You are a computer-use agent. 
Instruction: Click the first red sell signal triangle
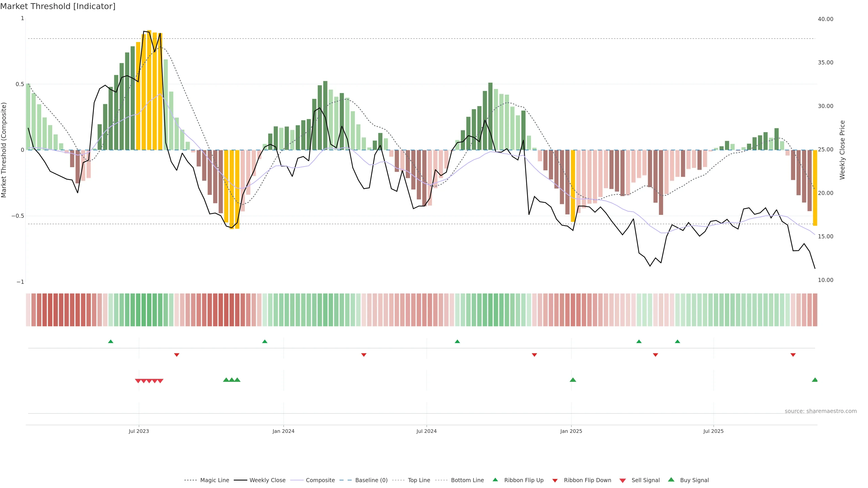pyautogui.click(x=138, y=381)
